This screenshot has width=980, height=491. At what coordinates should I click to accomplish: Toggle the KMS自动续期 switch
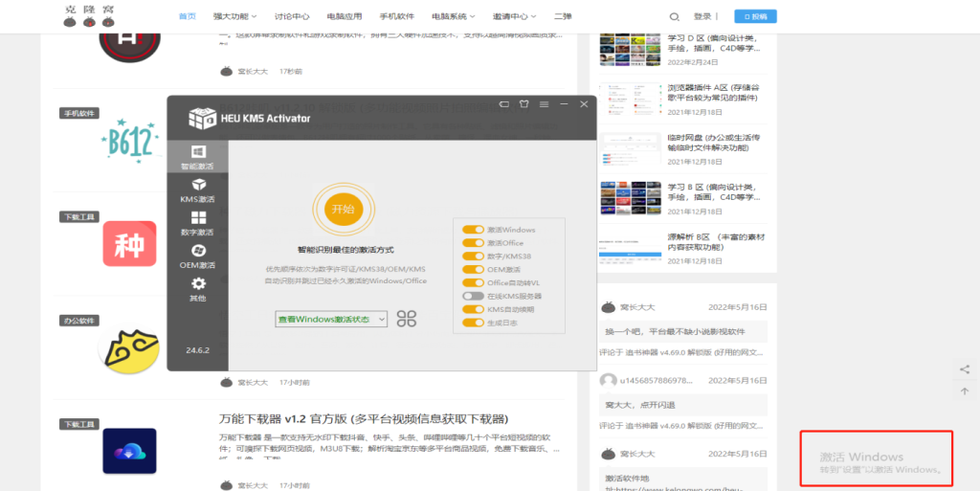[473, 309]
